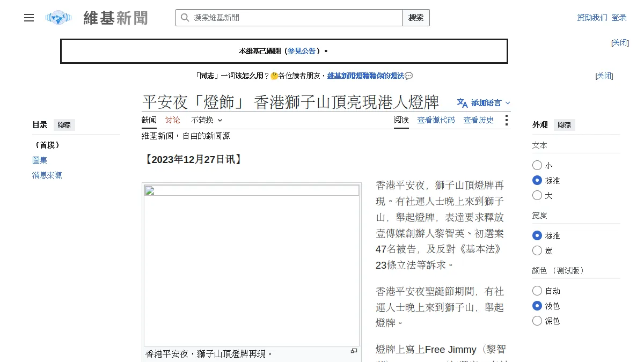
Task: Dismiss second notice with 关闭 link
Action: tap(604, 76)
